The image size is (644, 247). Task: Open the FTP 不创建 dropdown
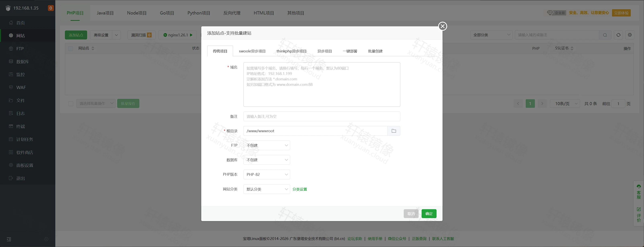coord(267,145)
